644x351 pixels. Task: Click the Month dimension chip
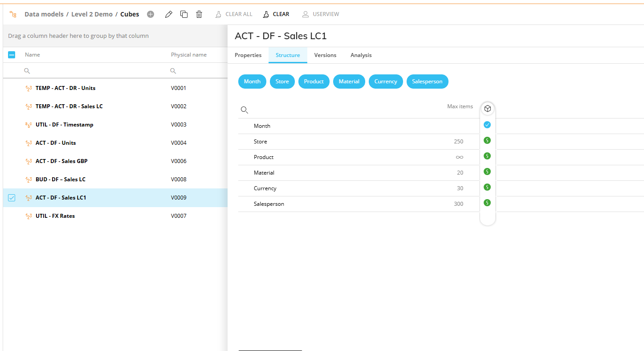(x=252, y=82)
